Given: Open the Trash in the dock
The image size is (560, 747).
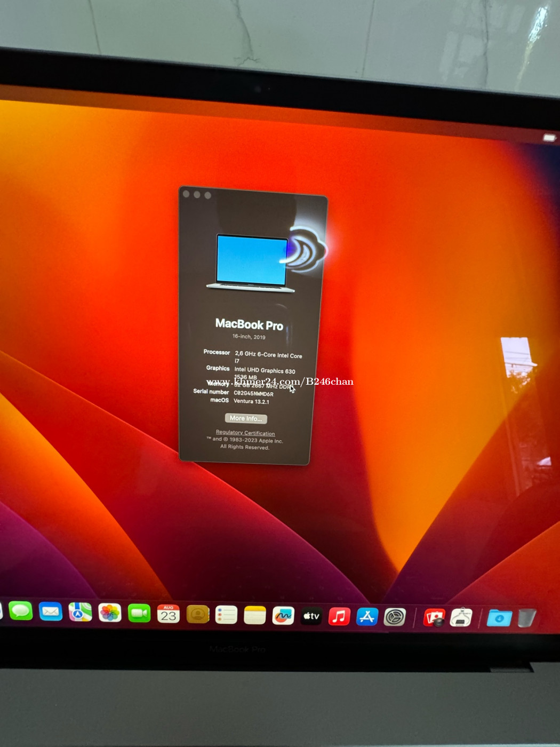Looking at the screenshot, I should point(527,618).
